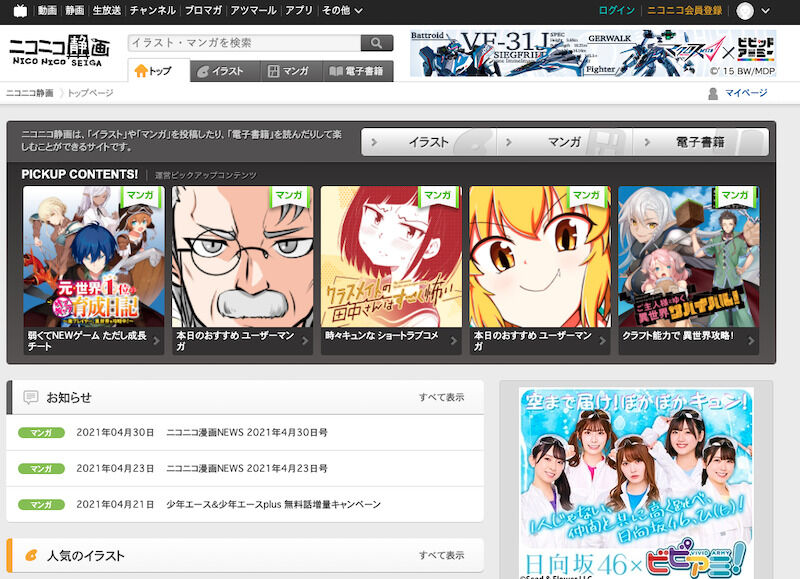
Task: Switch to the マンガ tab
Action: 291,71
